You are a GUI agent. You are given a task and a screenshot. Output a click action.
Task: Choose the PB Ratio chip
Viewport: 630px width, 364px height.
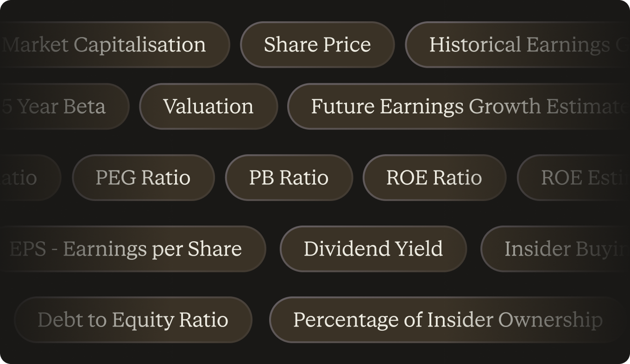289,178
